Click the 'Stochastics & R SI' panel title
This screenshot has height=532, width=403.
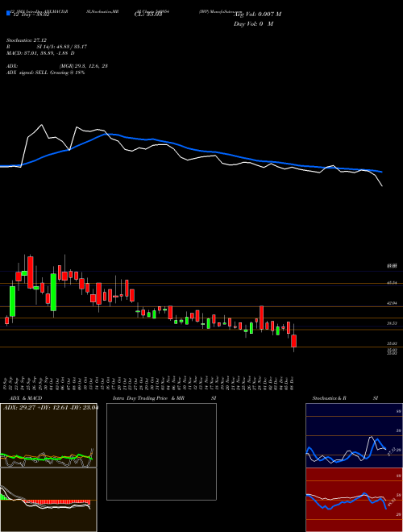coord(345,398)
